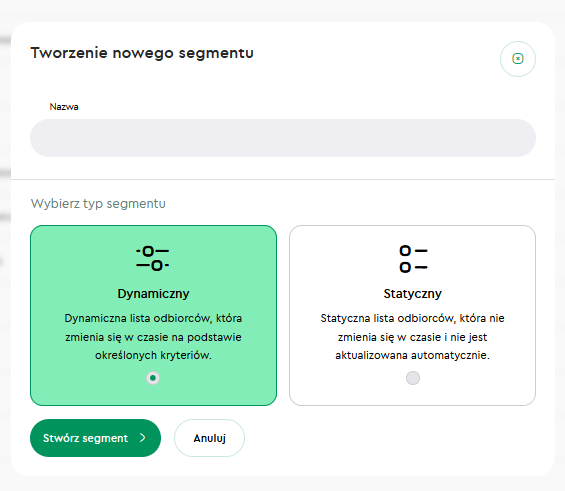Click the Dynamiczny sliders icon
Screen dimensions: 565x491
click(153, 258)
